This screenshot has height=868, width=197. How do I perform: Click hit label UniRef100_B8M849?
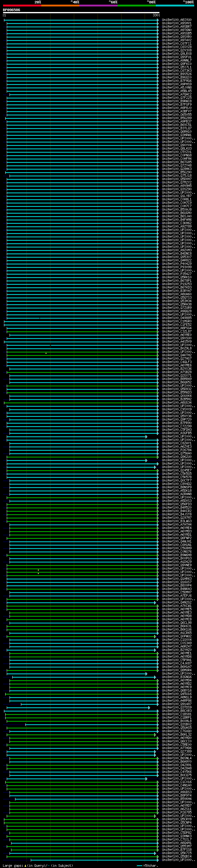pos(177,379)
